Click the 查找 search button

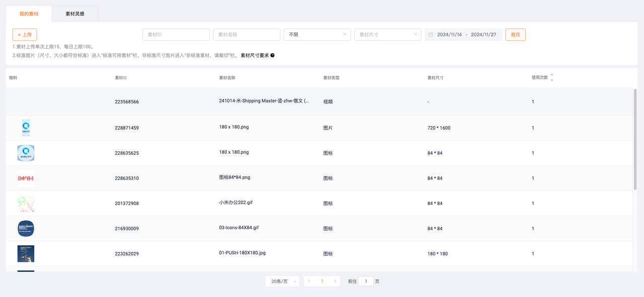[515, 35]
